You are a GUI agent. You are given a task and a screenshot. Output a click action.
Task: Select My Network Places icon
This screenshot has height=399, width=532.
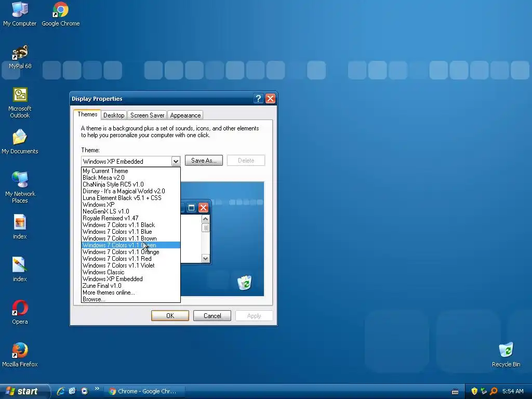pos(20,187)
